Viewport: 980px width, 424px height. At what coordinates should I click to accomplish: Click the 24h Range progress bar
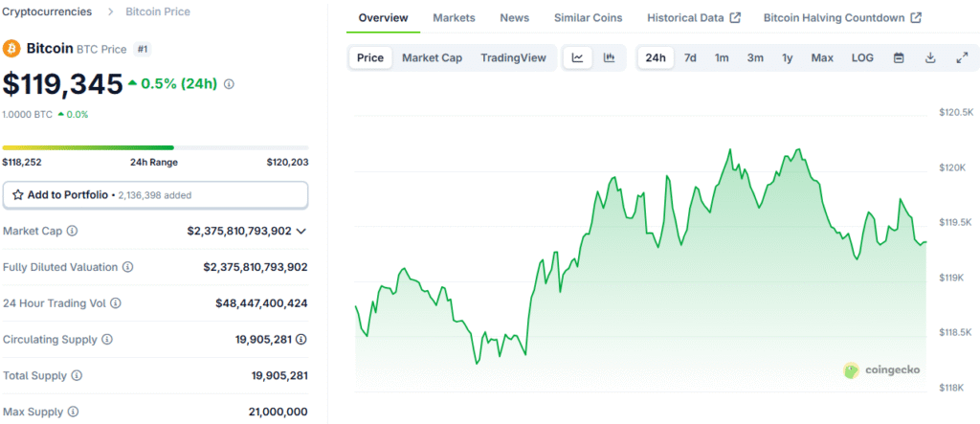tap(156, 147)
